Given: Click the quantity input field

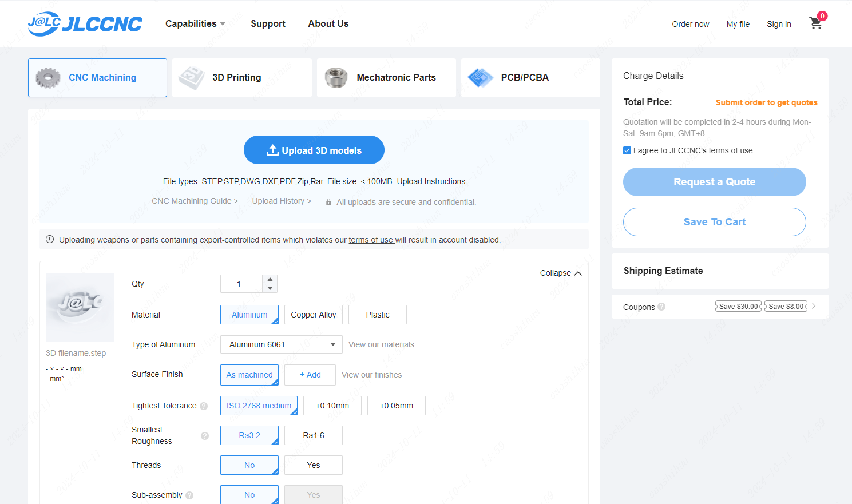Looking at the screenshot, I should click(241, 284).
